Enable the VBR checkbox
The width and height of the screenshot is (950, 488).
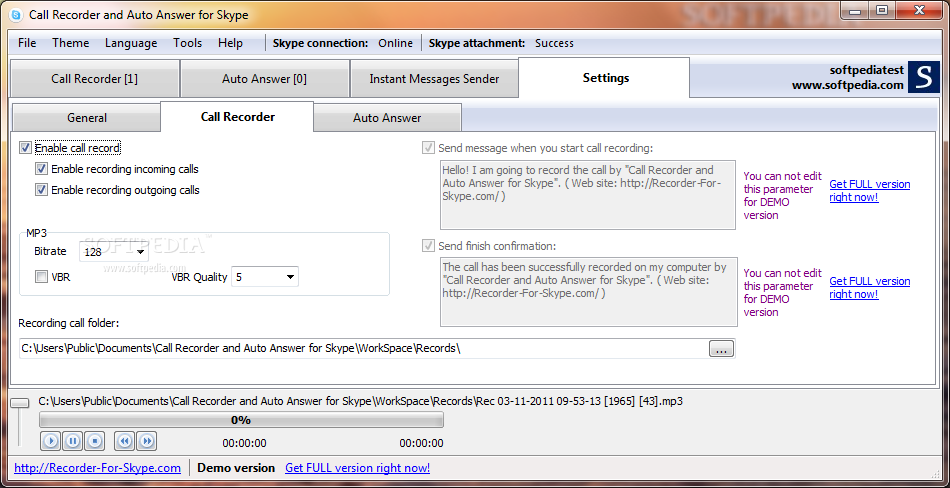point(41,277)
